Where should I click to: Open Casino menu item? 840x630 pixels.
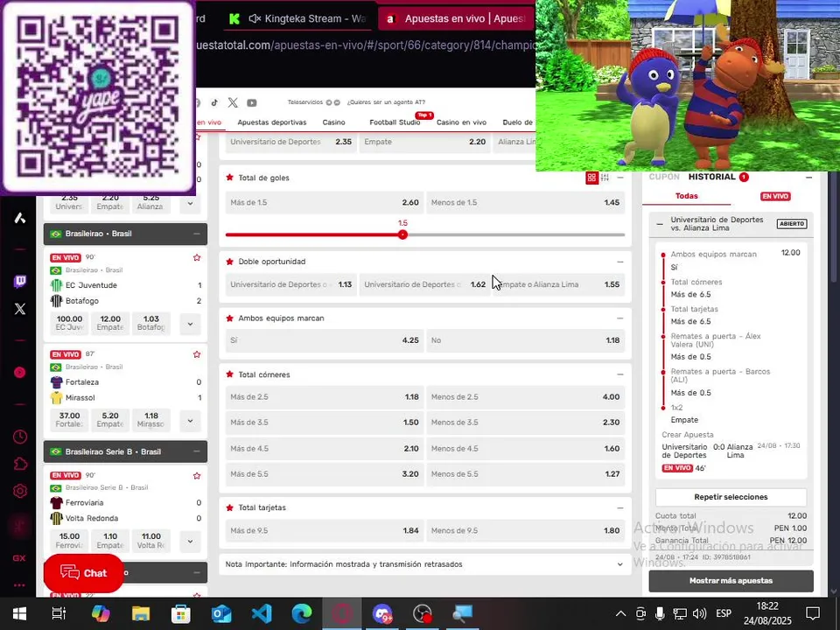333,122
